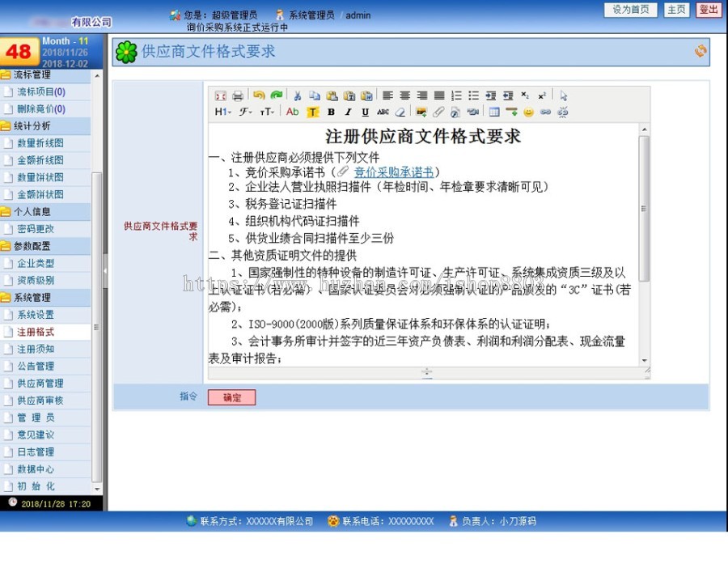Cut selected text with scissors icon
Image resolution: width=728 pixels, height=564 pixels.
click(298, 95)
